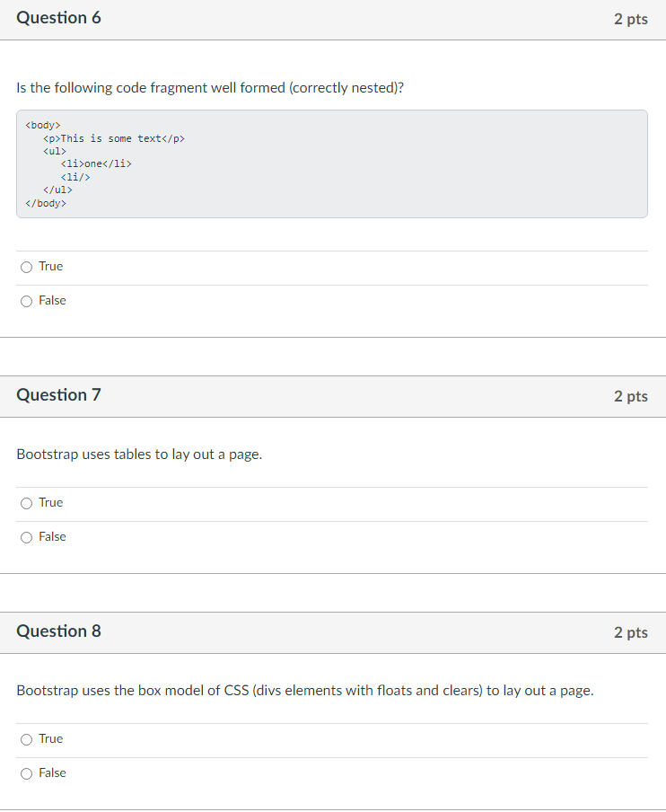Select True for Question 8

click(x=26, y=738)
